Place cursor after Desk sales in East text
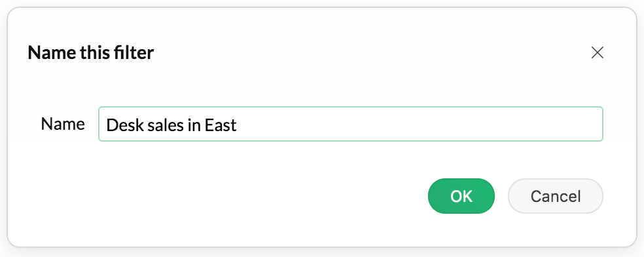Image resolution: width=644 pixels, height=257 pixels. coord(238,125)
